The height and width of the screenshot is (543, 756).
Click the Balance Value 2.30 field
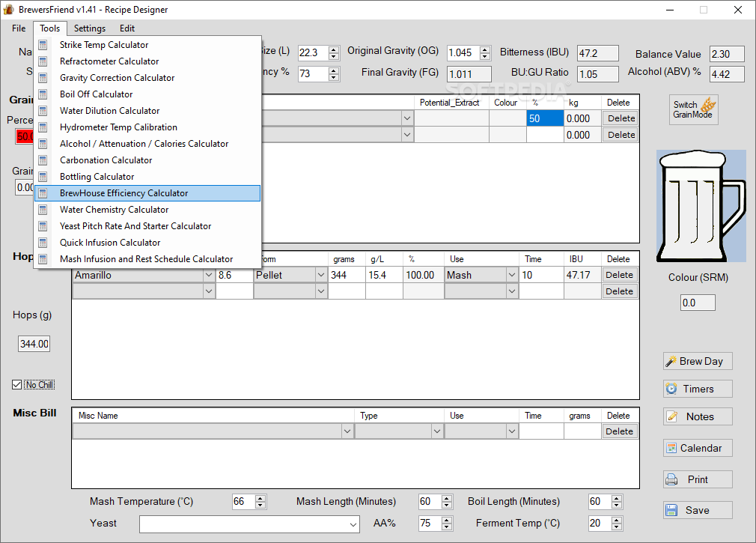[727, 54]
